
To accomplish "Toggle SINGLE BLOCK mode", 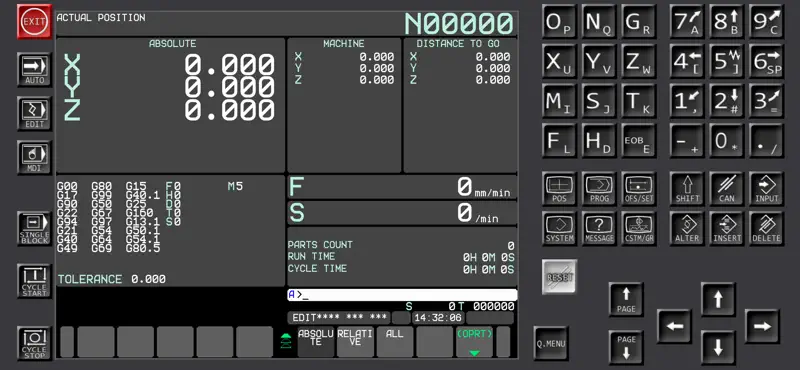I will (35, 228).
